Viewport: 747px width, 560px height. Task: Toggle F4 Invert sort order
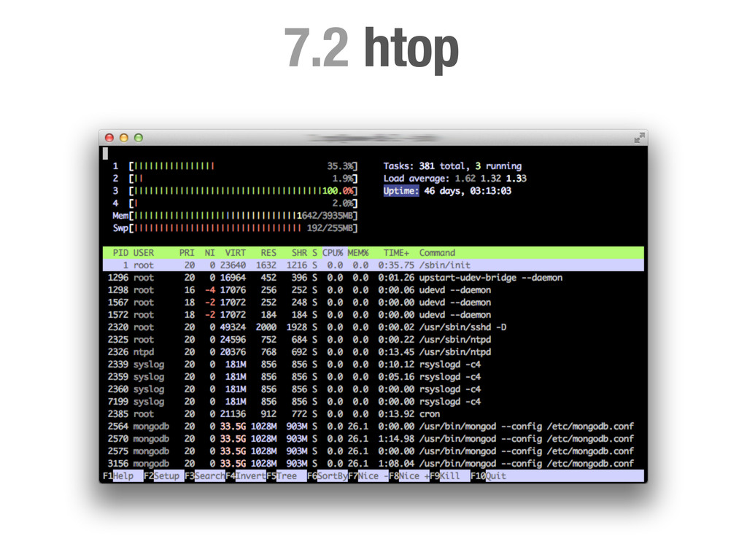click(246, 475)
